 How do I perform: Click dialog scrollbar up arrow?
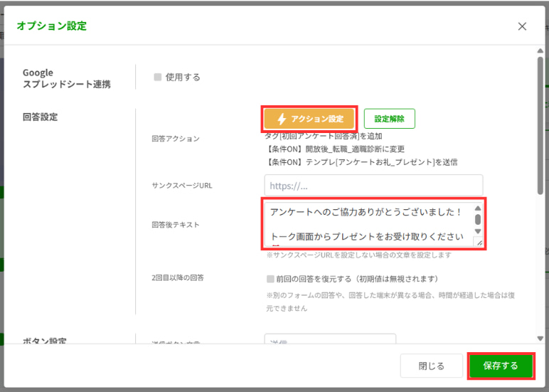pyautogui.click(x=540, y=51)
